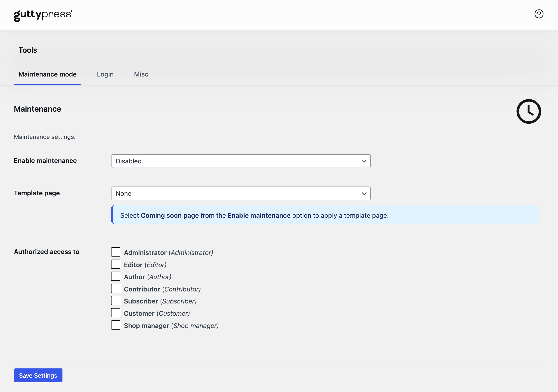Check the Administrator role checkbox
The width and height of the screenshot is (558, 392).
[116, 252]
